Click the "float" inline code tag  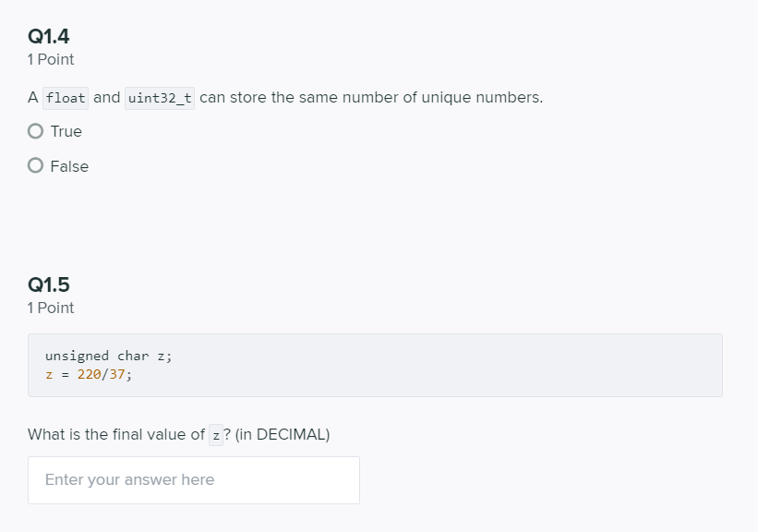click(66, 98)
